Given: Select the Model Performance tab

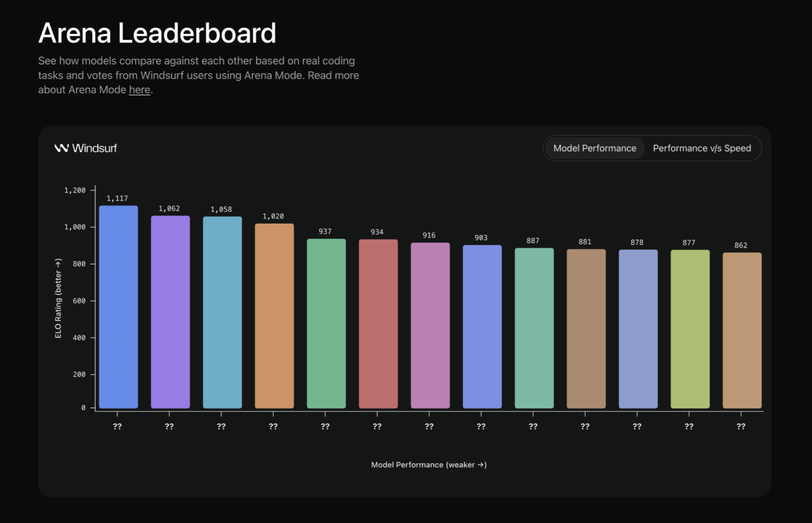Looking at the screenshot, I should click(594, 148).
